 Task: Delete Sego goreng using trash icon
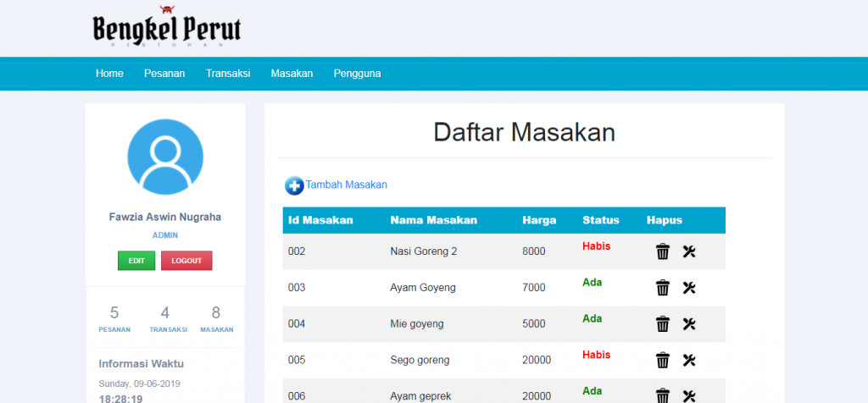click(x=663, y=361)
